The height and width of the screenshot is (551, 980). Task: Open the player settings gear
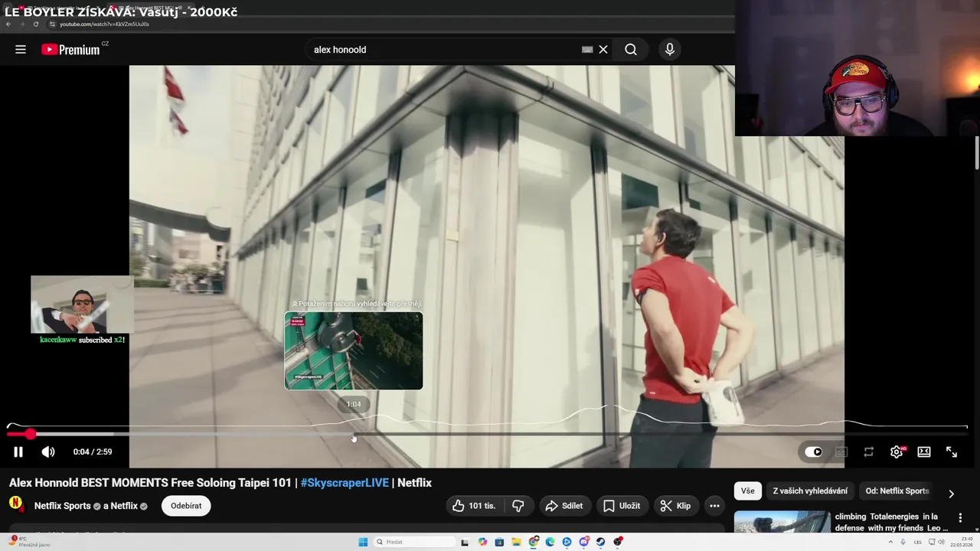click(x=897, y=452)
